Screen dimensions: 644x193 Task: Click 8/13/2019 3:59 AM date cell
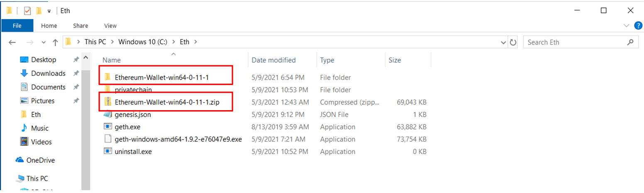pyautogui.click(x=280, y=127)
